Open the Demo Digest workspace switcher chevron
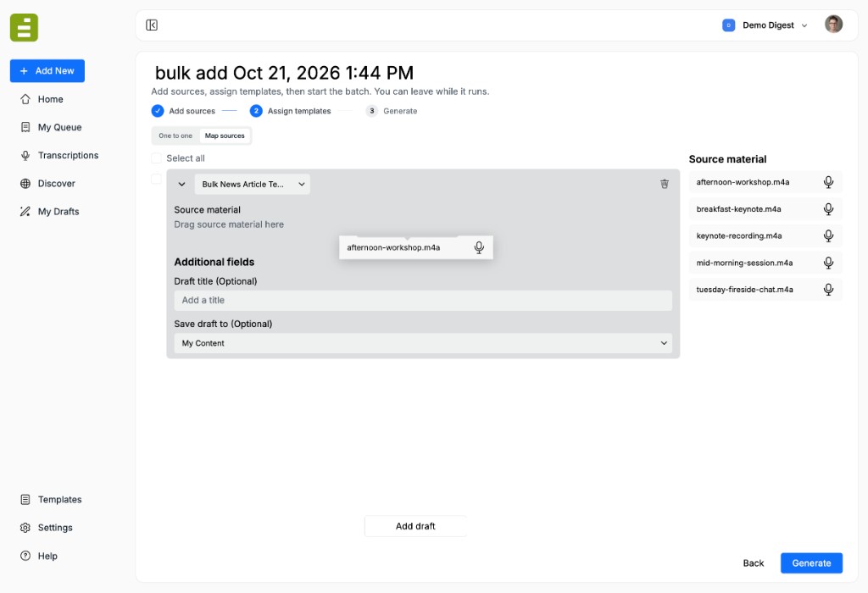The width and height of the screenshot is (868, 593). coord(804,25)
